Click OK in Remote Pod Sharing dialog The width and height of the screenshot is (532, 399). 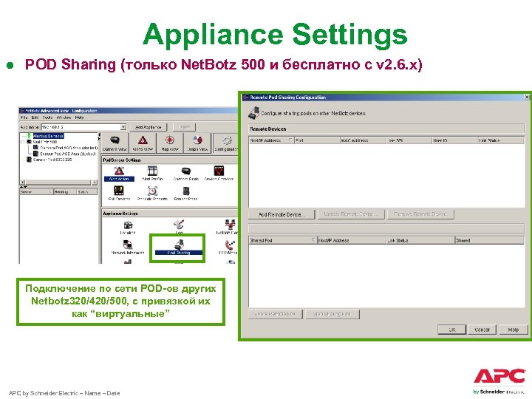pos(452,330)
